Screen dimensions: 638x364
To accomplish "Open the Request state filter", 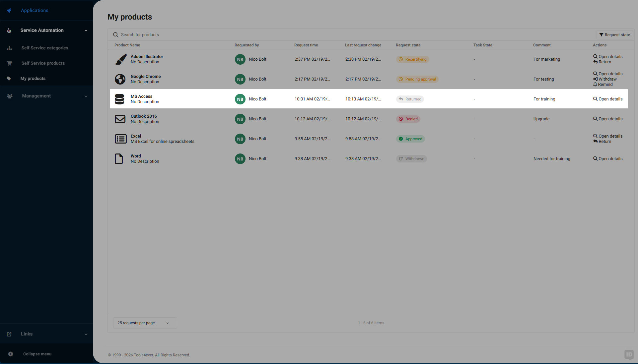I will (614, 34).
